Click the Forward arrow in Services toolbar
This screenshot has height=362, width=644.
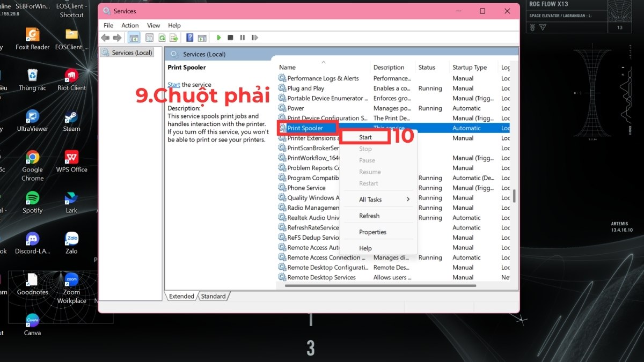[x=117, y=38]
